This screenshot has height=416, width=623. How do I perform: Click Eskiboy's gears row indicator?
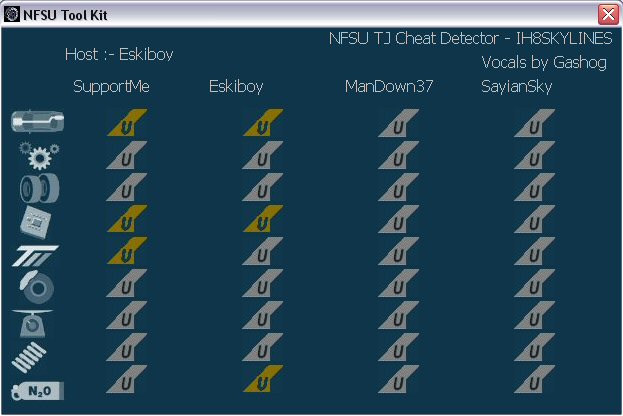(263, 155)
